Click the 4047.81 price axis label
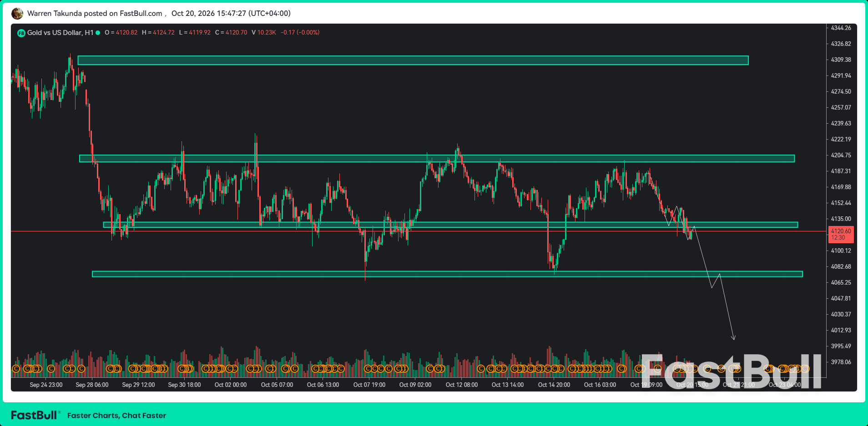This screenshot has height=426, width=868. coord(841,299)
